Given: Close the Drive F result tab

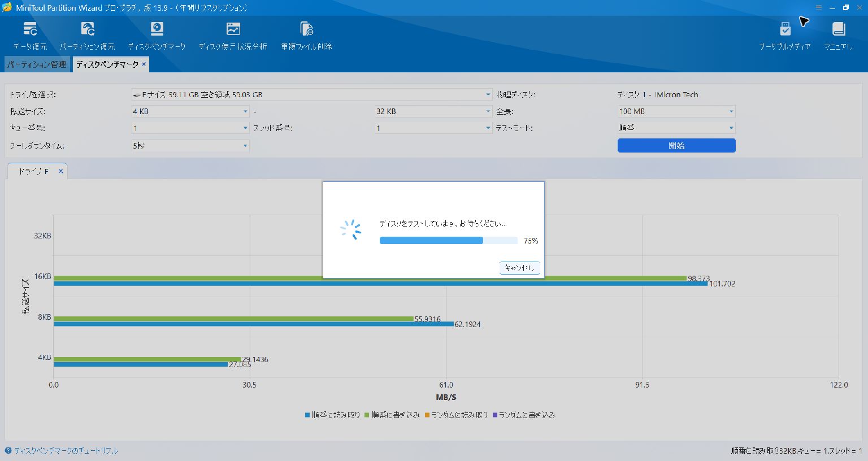Looking at the screenshot, I should click(x=60, y=171).
